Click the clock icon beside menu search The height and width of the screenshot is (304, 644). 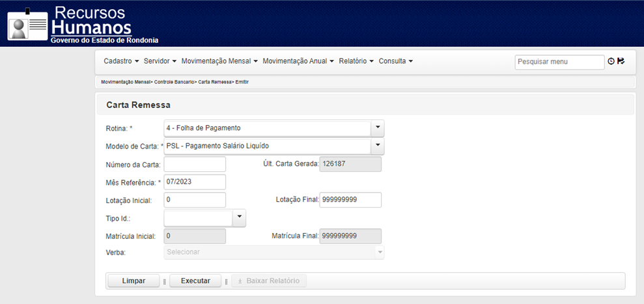click(x=611, y=61)
